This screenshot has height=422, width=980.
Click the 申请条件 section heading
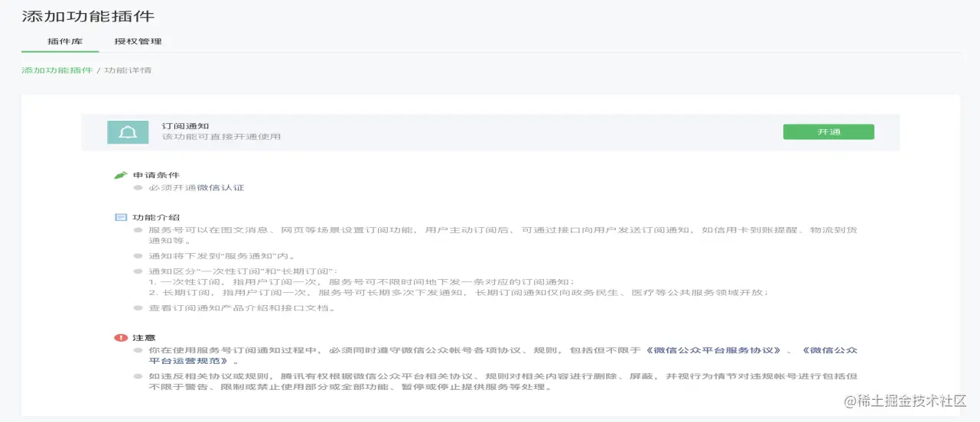156,175
